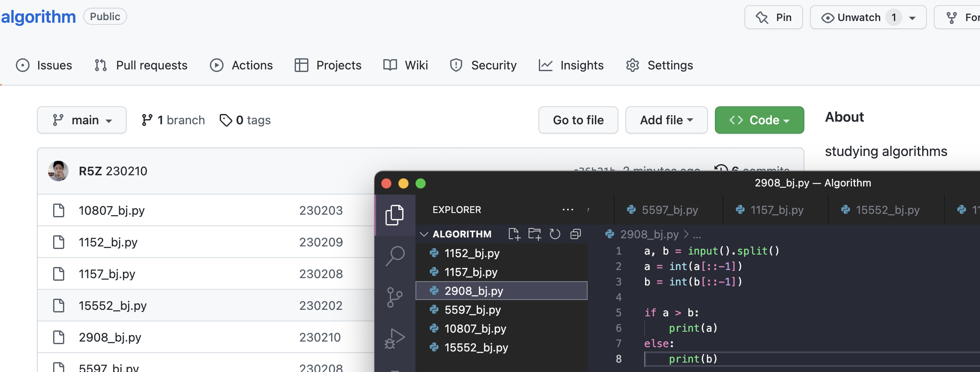The height and width of the screenshot is (372, 980).
Task: Open the Search view in VS Code activity bar
Action: click(395, 256)
